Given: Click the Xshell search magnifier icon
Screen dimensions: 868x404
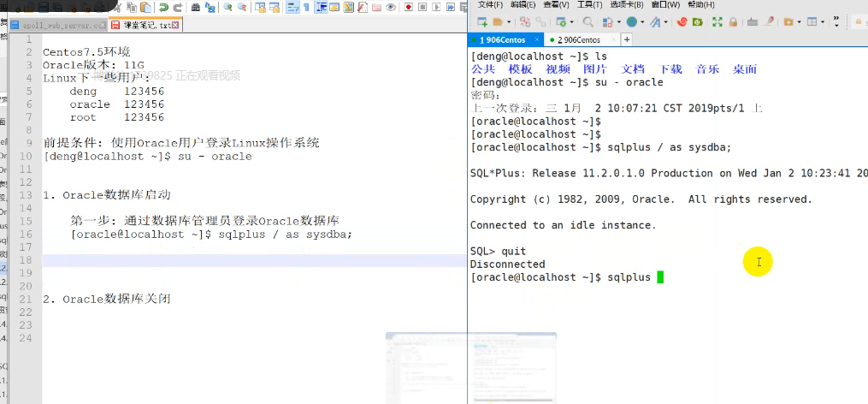Looking at the screenshot, I should click(x=588, y=22).
